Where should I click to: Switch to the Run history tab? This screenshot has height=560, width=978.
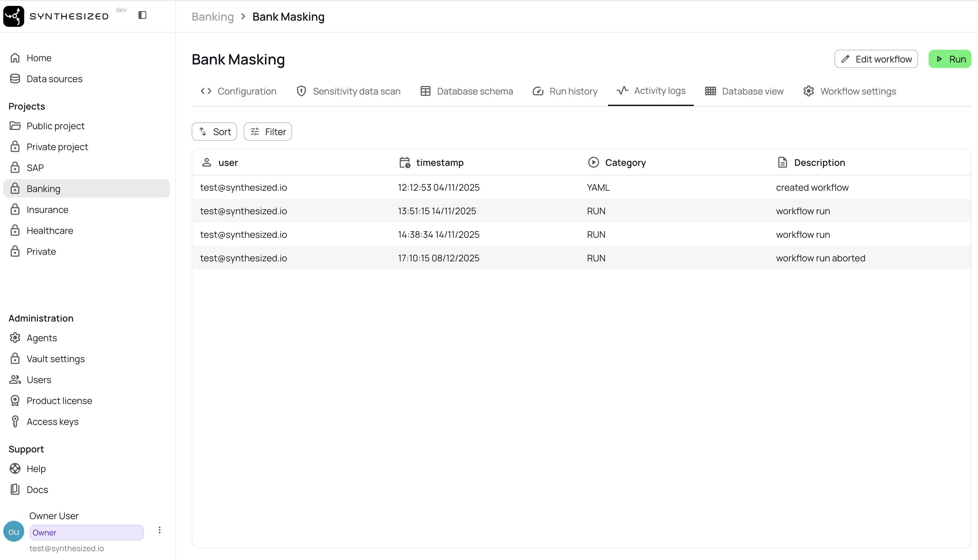pos(565,91)
